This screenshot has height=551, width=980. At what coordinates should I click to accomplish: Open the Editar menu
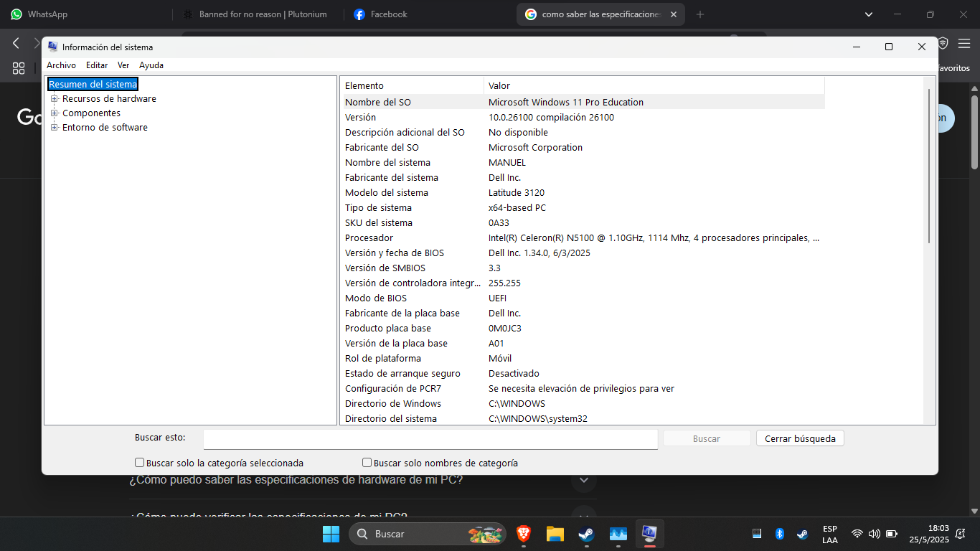coord(97,65)
